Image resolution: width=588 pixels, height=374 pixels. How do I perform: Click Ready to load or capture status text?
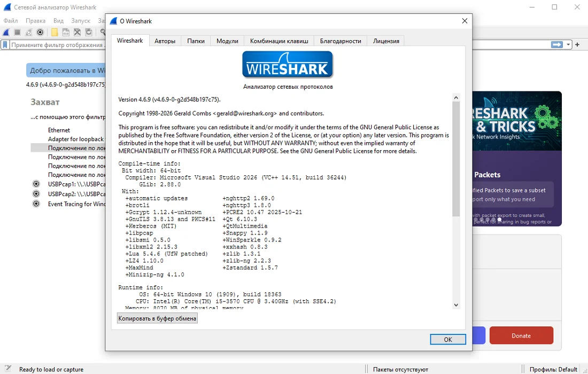coord(51,369)
